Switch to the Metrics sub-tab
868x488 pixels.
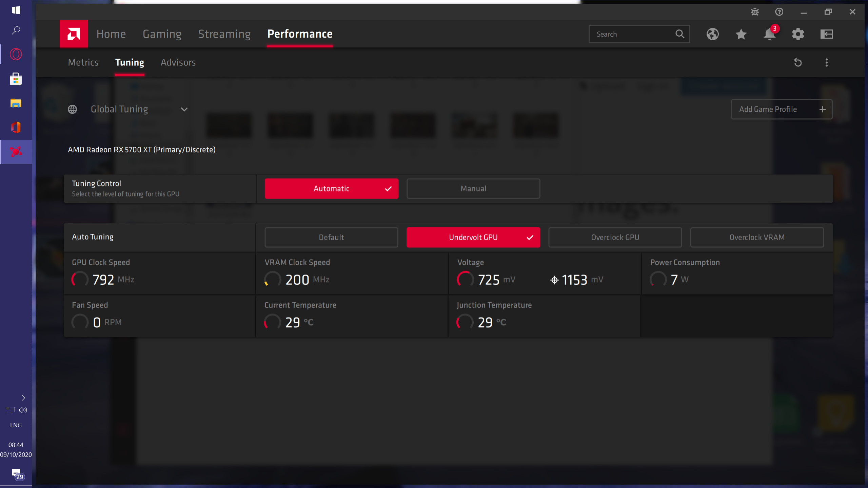tap(83, 62)
